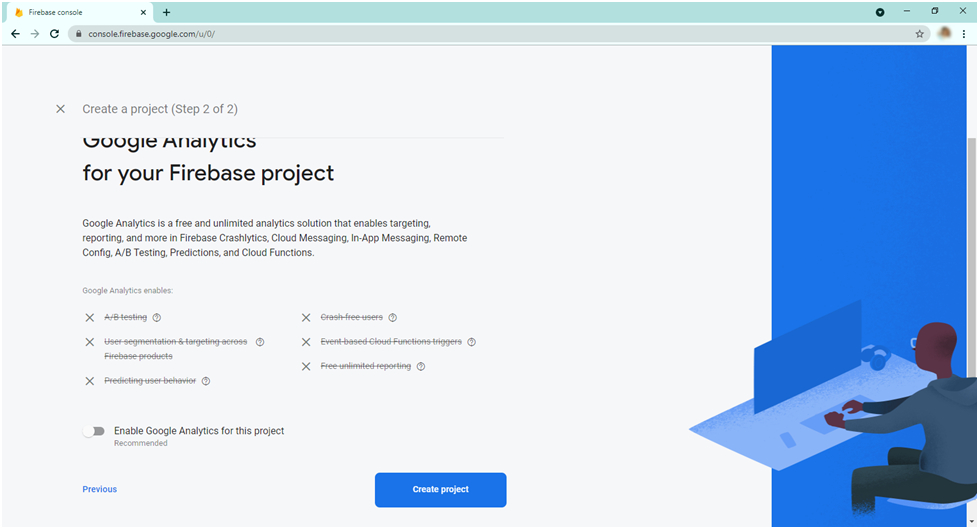Click the browser back arrow
The width and height of the screenshot is (979, 529).
16,34
